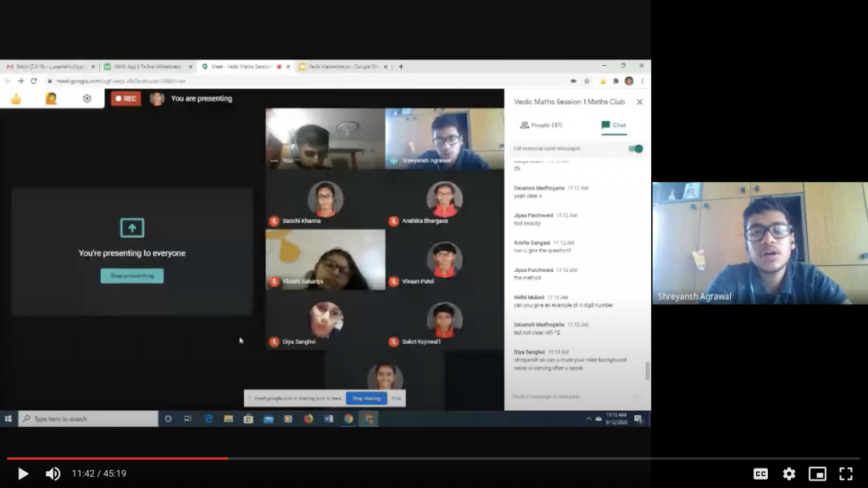Click the Windows taskbar search box
This screenshot has height=488, width=868.
point(88,419)
